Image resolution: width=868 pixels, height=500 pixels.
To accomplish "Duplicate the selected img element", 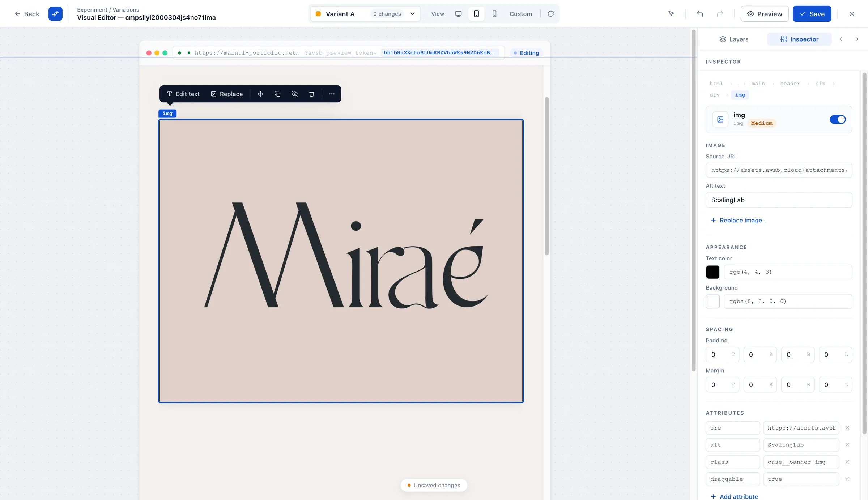I will pyautogui.click(x=277, y=94).
